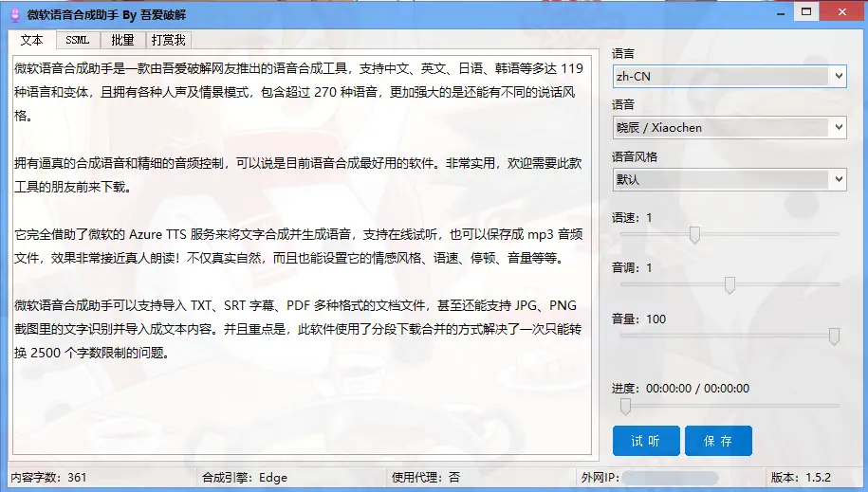Expand the 语言 zh-CN dropdown
This screenshot has height=492, width=868.
pyautogui.click(x=729, y=77)
